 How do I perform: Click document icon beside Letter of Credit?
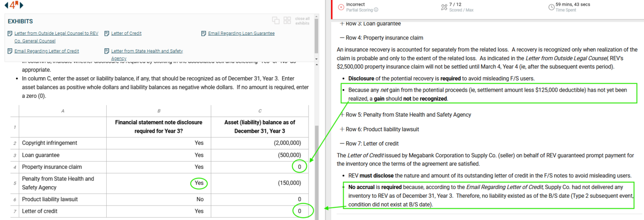[x=107, y=34]
